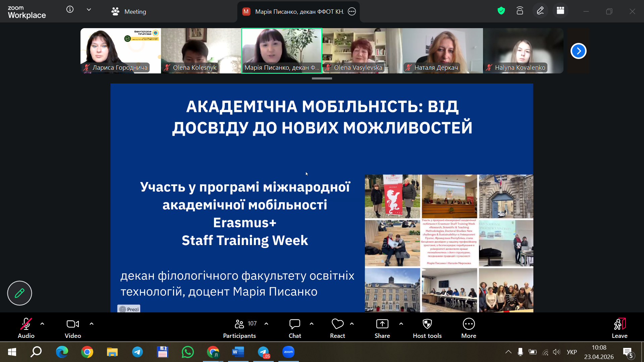The width and height of the screenshot is (644, 362).
Task: Expand video settings arrow
Action: (92, 324)
